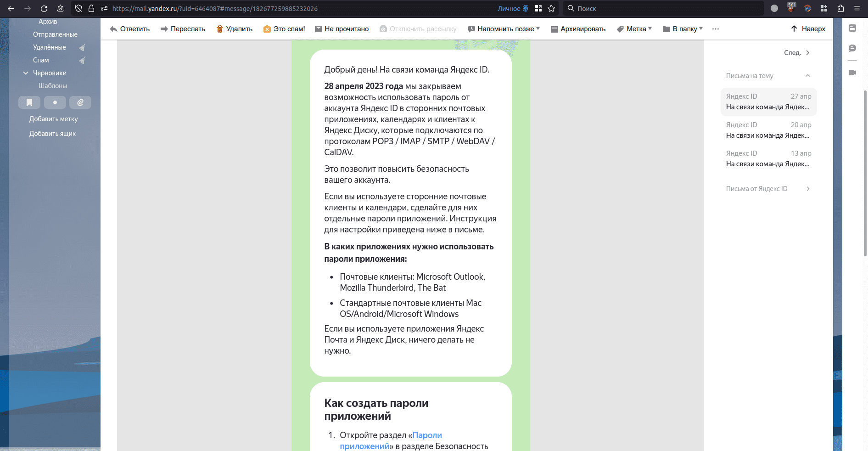
Task: Open the Отправленные folder
Action: point(55,34)
